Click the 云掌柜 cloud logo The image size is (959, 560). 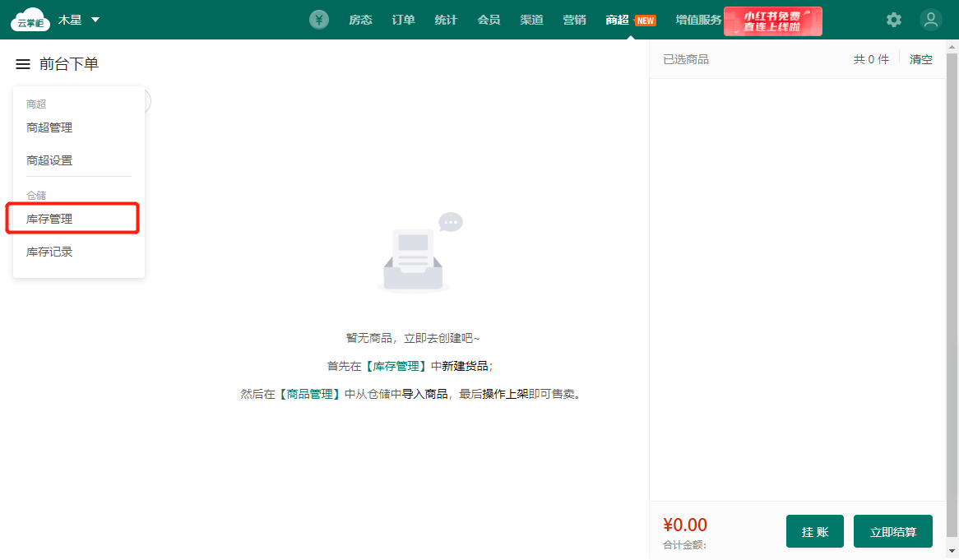tap(29, 20)
